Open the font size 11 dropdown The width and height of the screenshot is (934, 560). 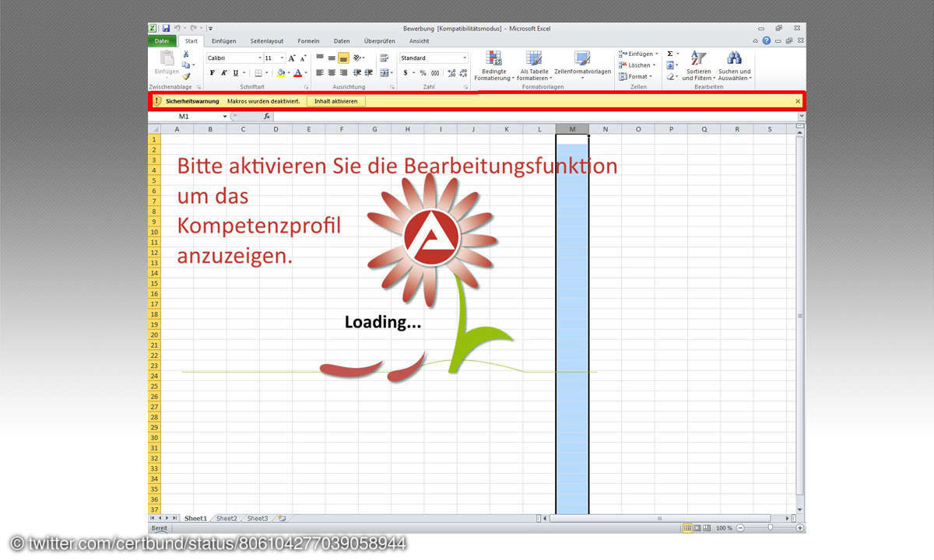(x=282, y=58)
